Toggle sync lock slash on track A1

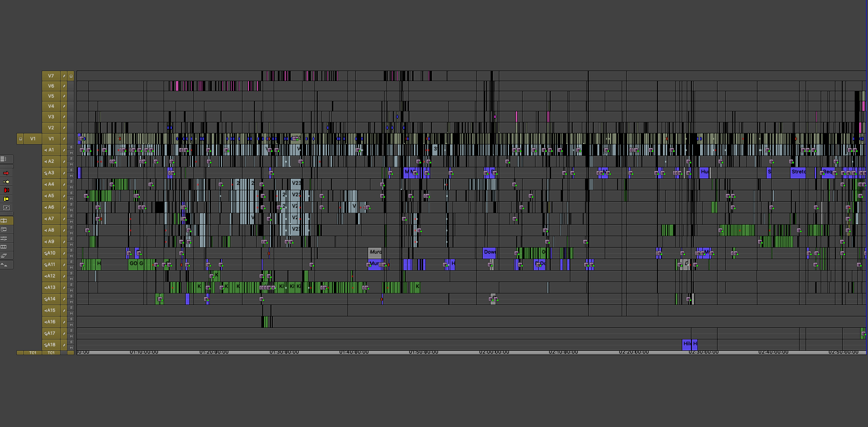64,150
